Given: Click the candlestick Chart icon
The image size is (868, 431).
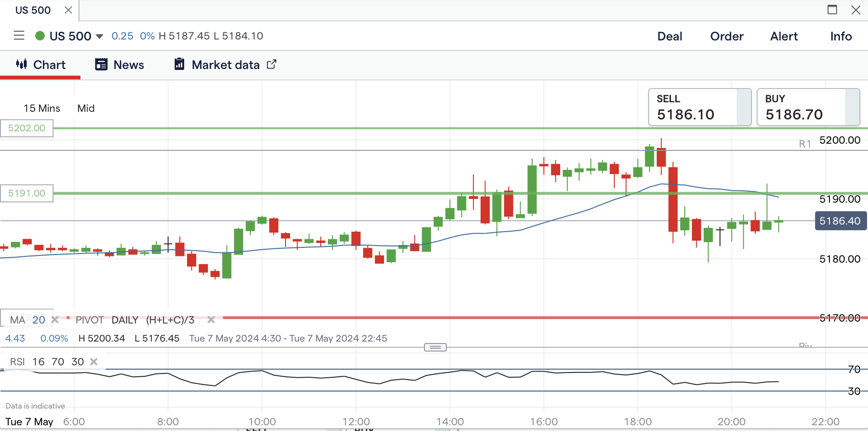Looking at the screenshot, I should (21, 64).
